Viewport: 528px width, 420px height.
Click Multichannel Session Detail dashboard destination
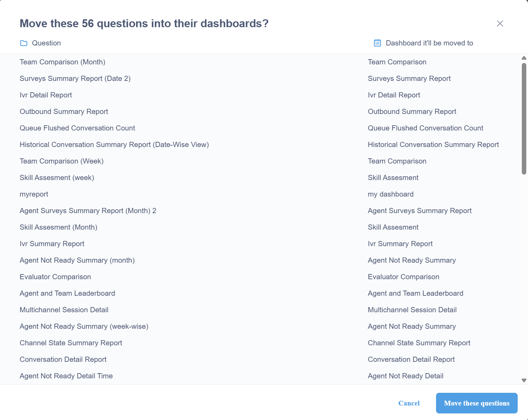[x=412, y=310]
